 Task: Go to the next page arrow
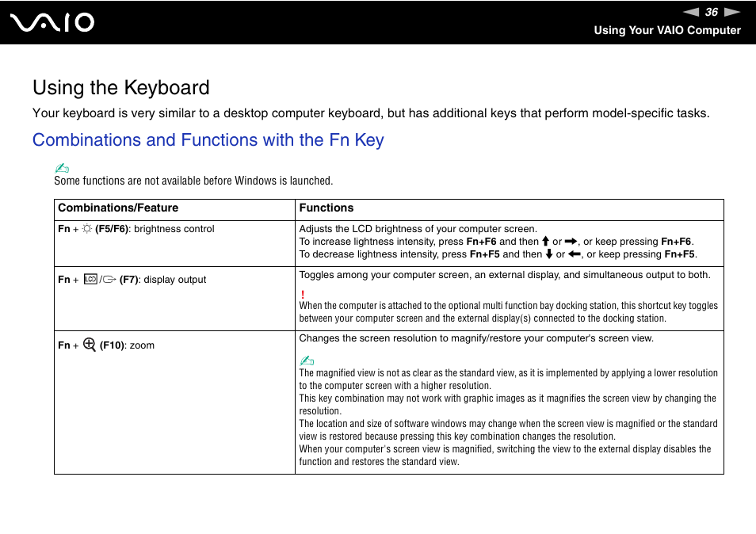[x=732, y=12]
